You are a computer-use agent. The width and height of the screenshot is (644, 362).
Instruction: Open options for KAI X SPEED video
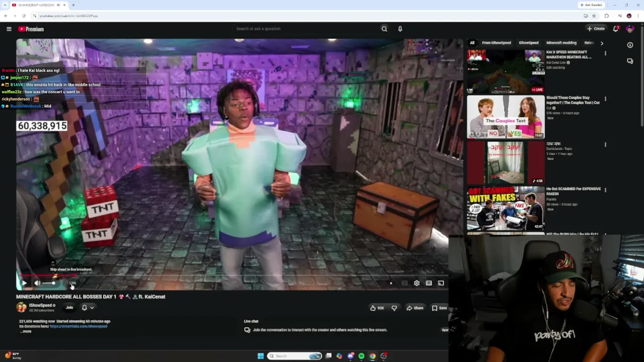tap(605, 53)
